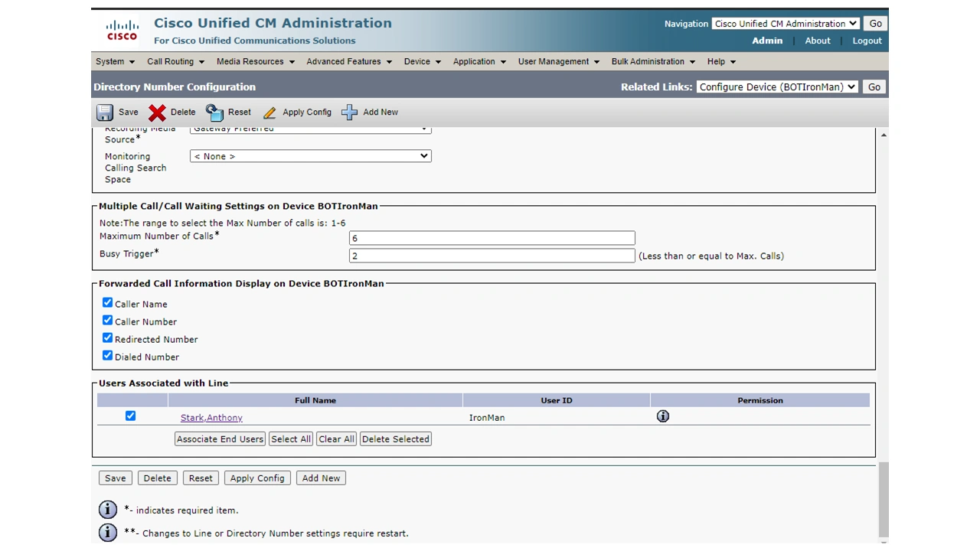This screenshot has width=980, height=551.
Task: Click the Cisco logo
Action: point(122,31)
